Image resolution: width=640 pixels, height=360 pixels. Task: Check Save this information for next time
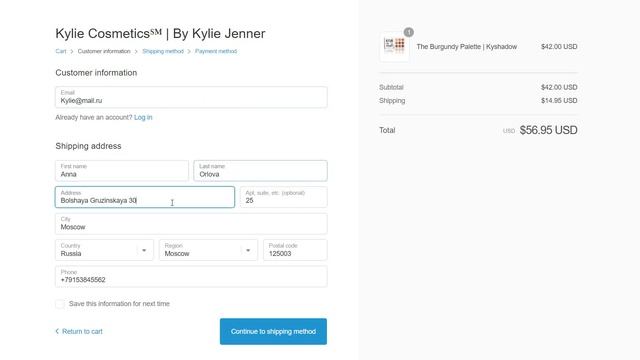[60, 304]
